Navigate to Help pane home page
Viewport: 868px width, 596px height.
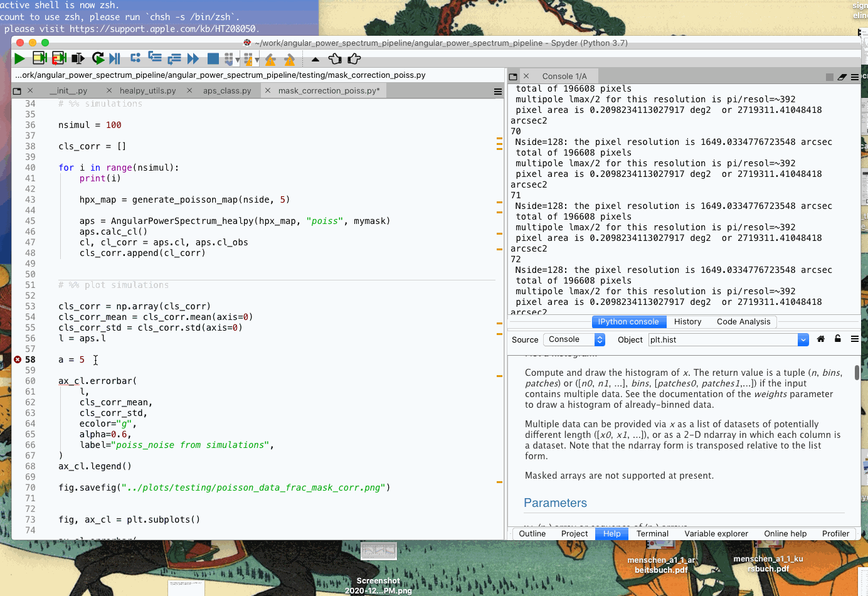point(820,339)
